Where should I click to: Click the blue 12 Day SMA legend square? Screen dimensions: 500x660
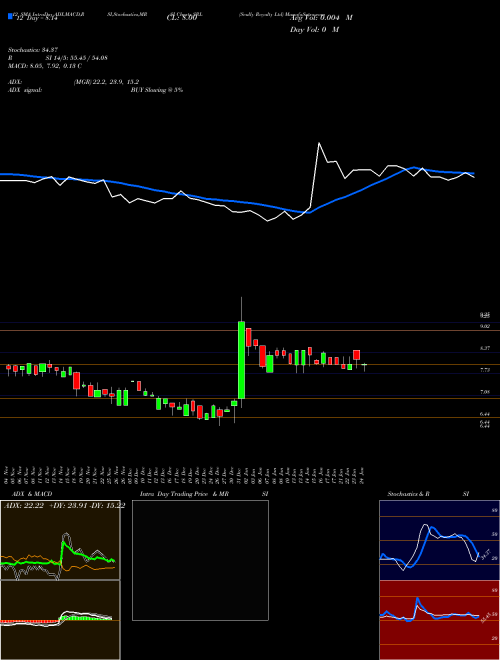point(10,17)
